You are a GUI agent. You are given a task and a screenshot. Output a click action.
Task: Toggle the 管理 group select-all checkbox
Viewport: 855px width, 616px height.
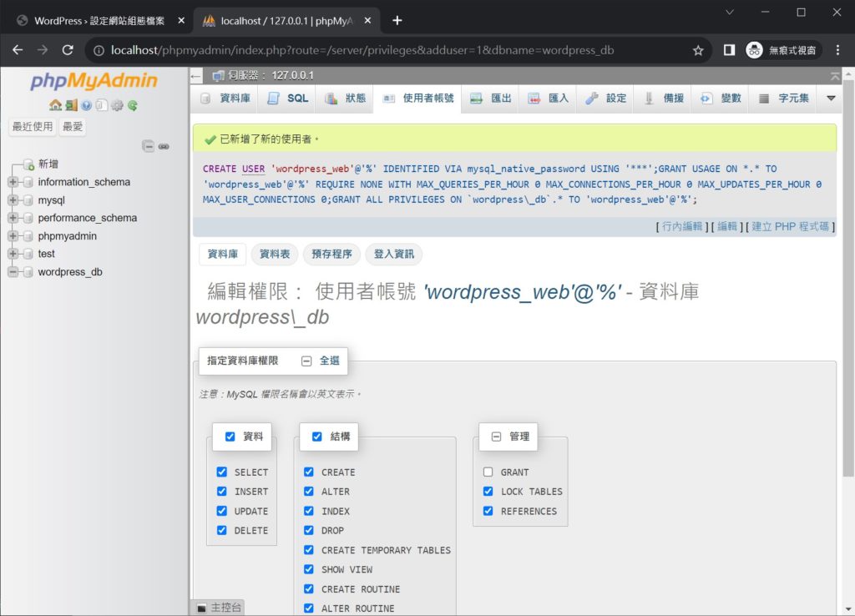pos(496,437)
